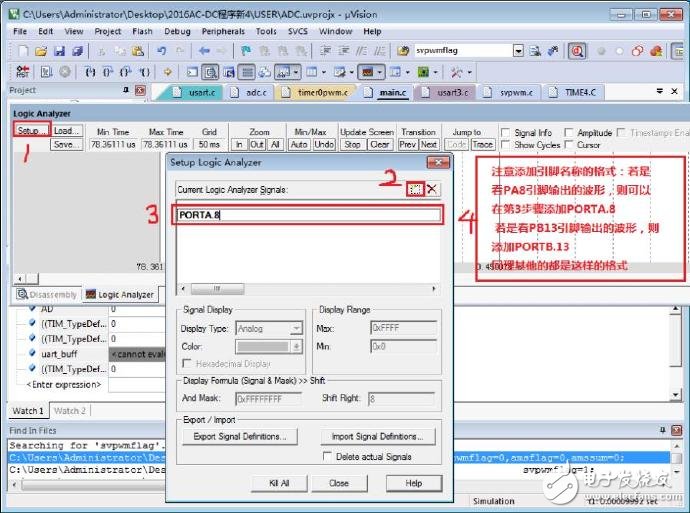Viewport: 690px width, 513px height.
Task: Click the Setup button in Logic Analyzer
Action: tap(31, 131)
